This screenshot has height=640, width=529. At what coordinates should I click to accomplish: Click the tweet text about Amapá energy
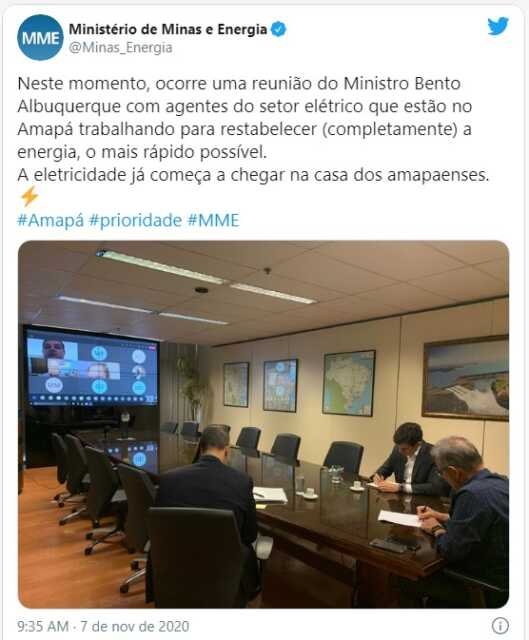[253, 129]
